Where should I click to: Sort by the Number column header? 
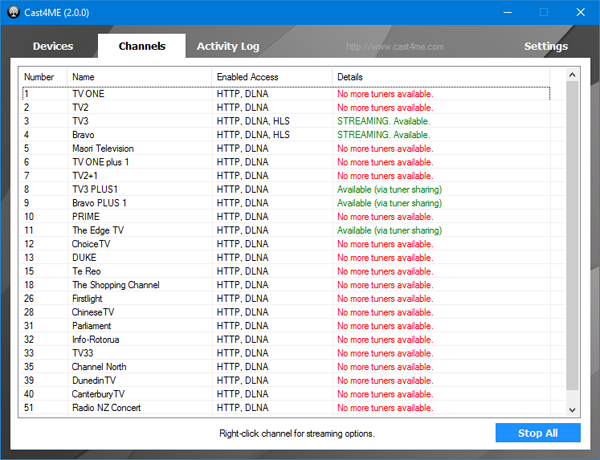point(44,77)
